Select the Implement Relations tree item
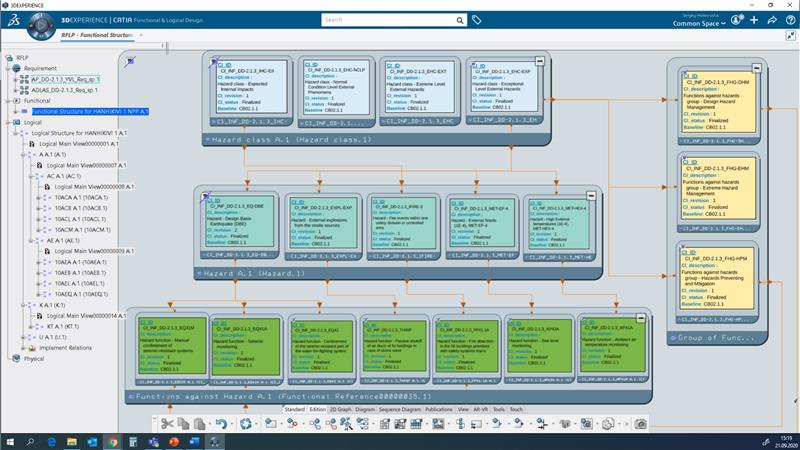 coord(65,348)
